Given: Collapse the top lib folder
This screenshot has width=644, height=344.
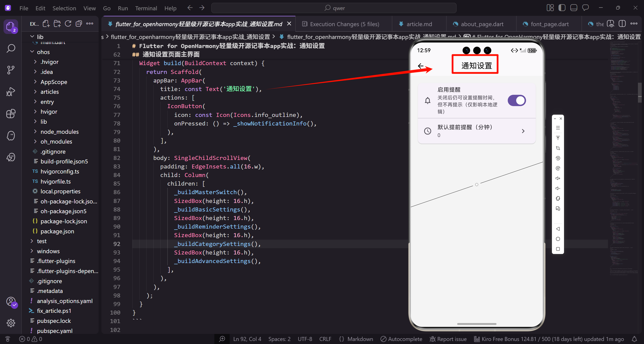Looking at the screenshot, I should point(32,37).
